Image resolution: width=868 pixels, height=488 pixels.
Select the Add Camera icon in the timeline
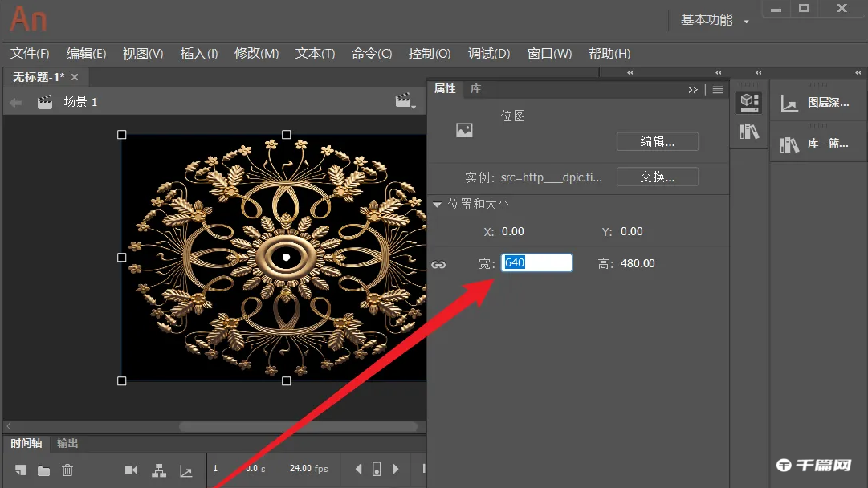click(132, 470)
